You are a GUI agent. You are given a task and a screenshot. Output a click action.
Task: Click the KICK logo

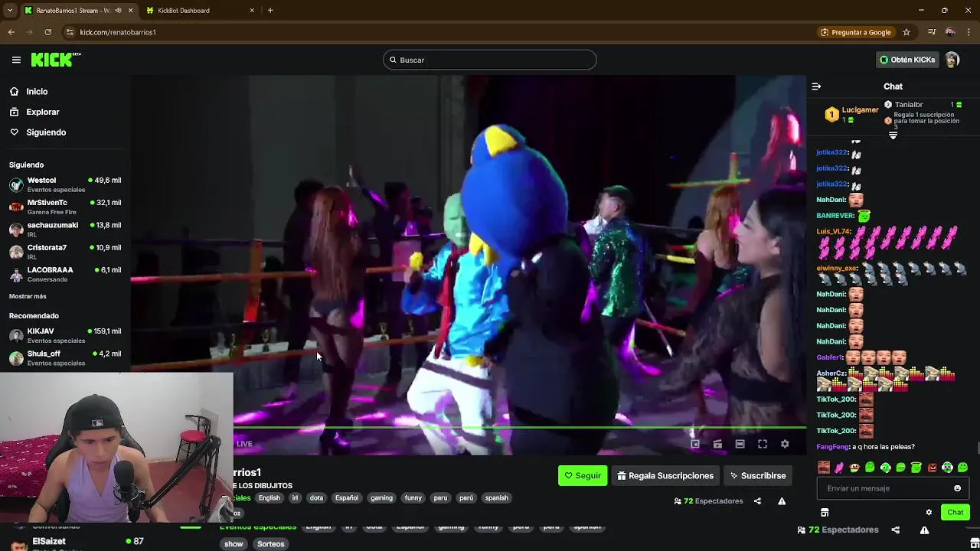click(55, 60)
